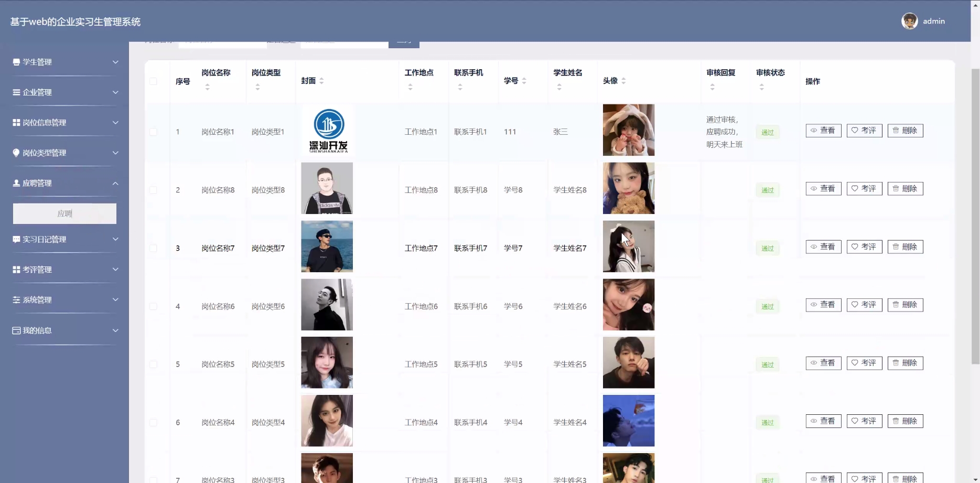Click the 企业管理 list icon

point(16,92)
